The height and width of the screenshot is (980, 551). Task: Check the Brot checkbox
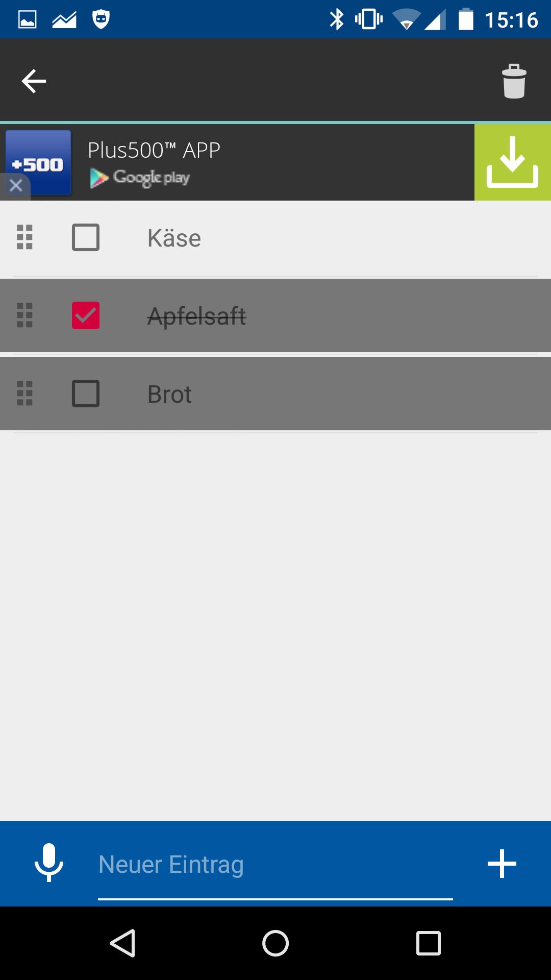point(86,394)
